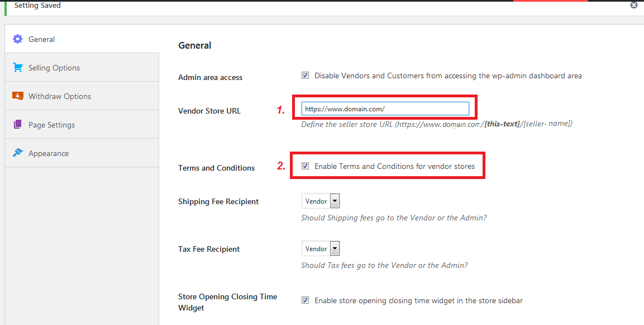The height and width of the screenshot is (325, 644).
Task: Click Store Opening Closing Time Widget label
Action: coord(227,302)
